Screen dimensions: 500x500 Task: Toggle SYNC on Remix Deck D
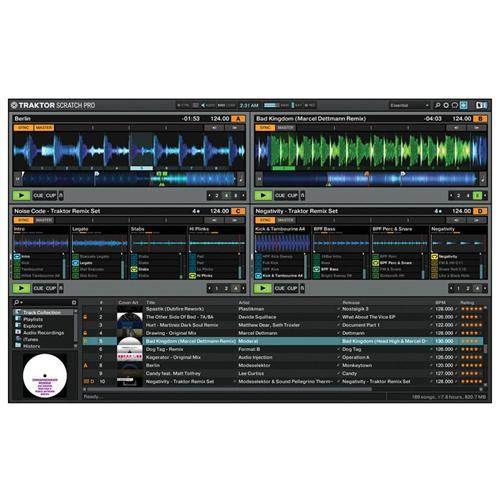(265, 220)
